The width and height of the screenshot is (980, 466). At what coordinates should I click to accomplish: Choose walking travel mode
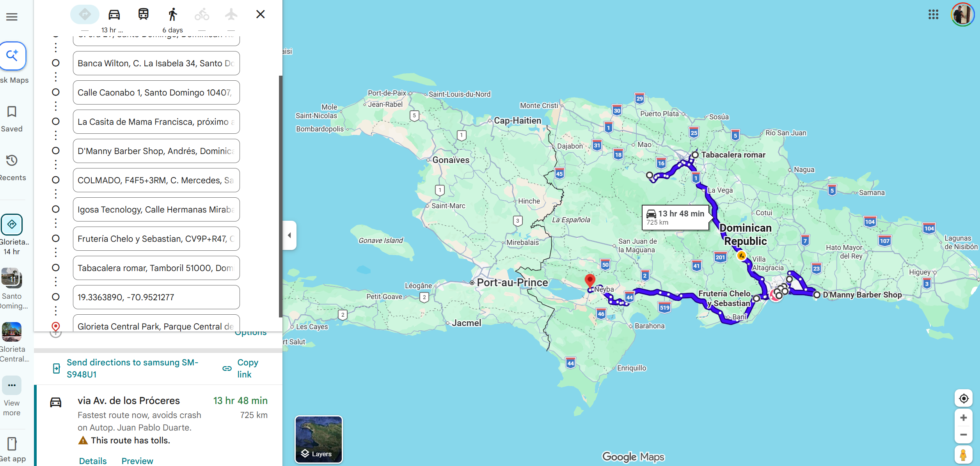[172, 14]
